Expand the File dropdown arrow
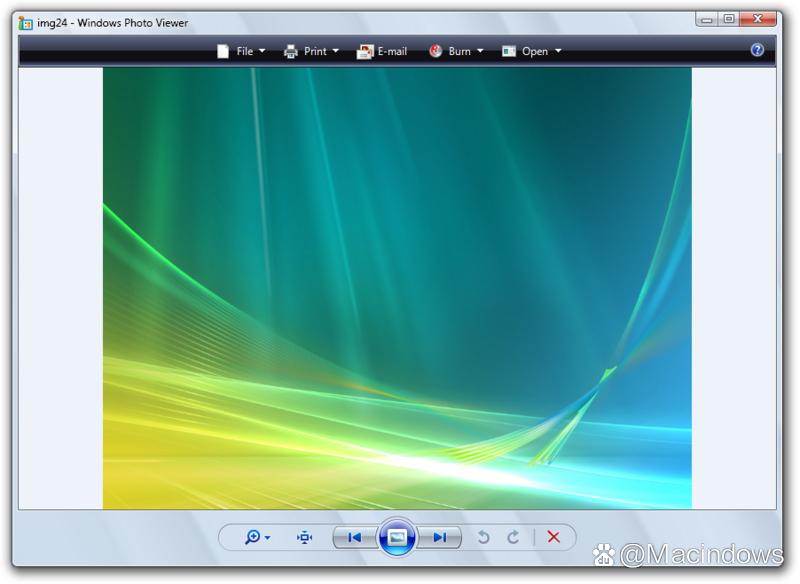This screenshot has width=800, height=584. pyautogui.click(x=262, y=51)
